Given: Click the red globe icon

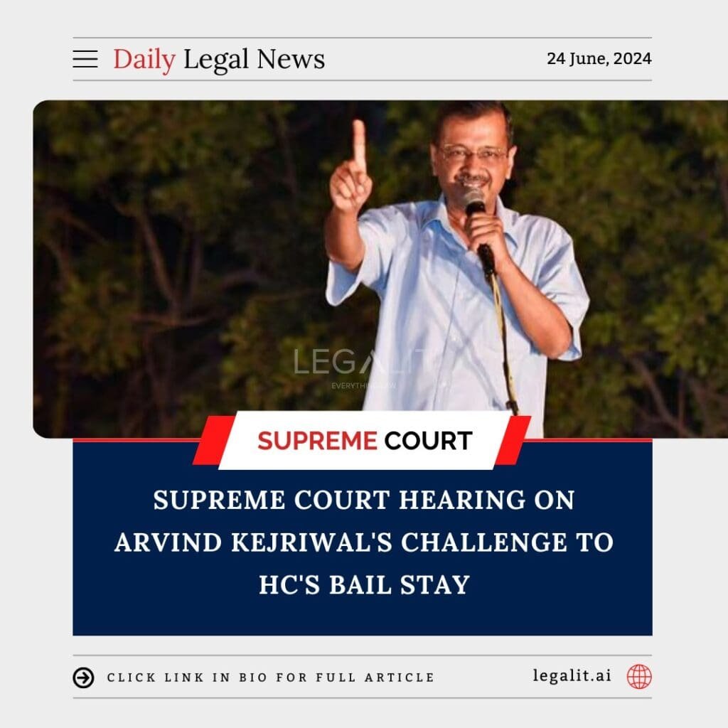Looking at the screenshot, I should click(x=639, y=677).
